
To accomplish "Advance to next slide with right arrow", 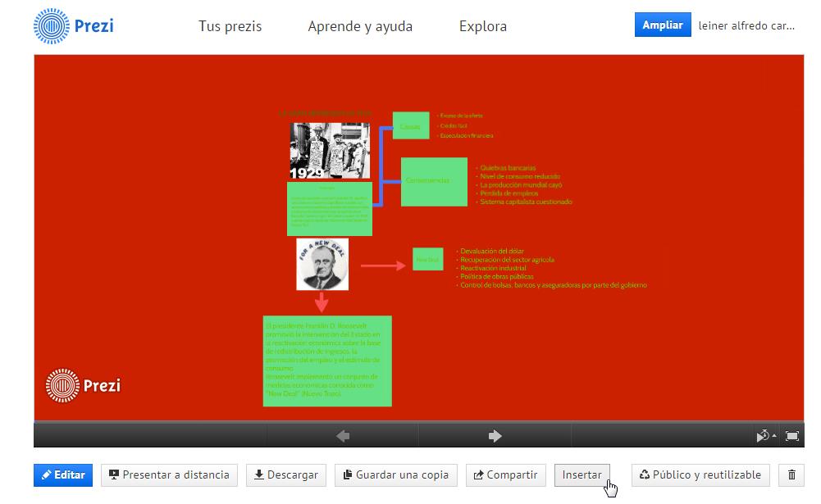I will tap(495, 436).
